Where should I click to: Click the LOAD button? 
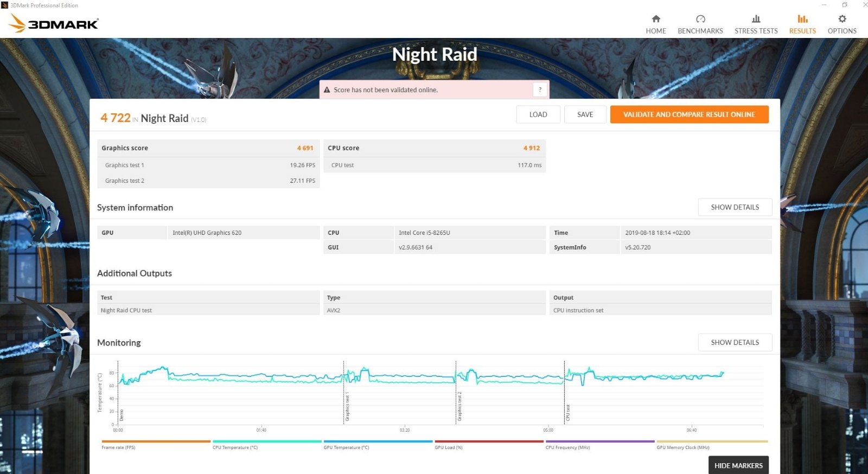[x=538, y=114]
